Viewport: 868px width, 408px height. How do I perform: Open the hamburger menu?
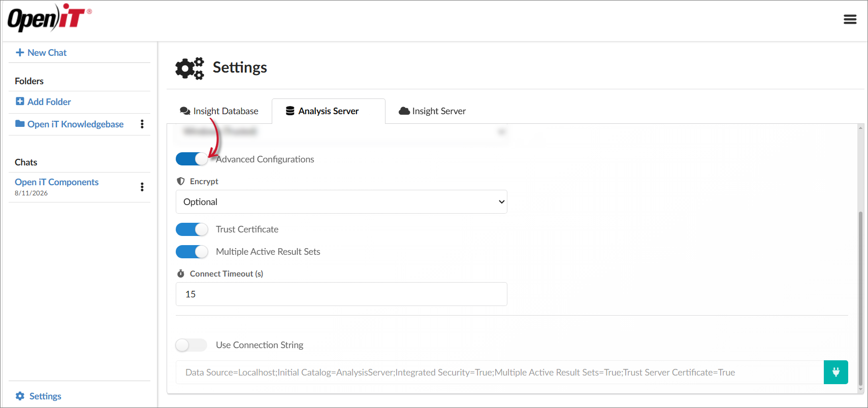pyautogui.click(x=850, y=19)
